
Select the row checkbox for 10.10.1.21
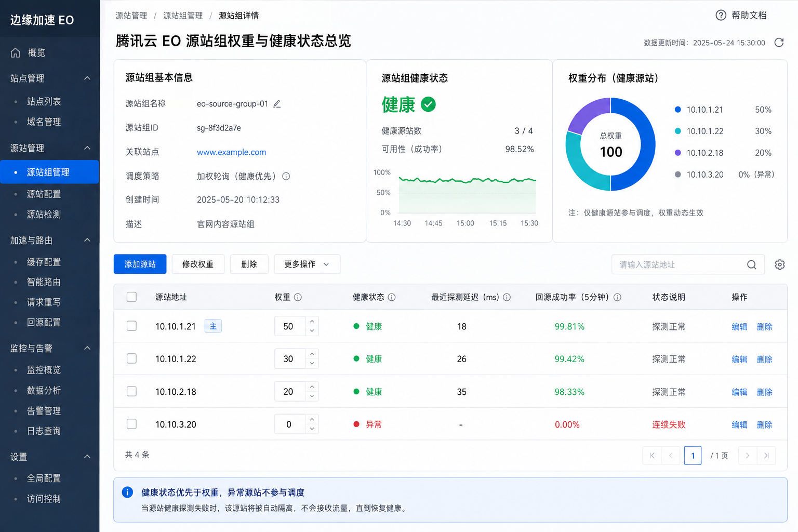click(x=131, y=326)
